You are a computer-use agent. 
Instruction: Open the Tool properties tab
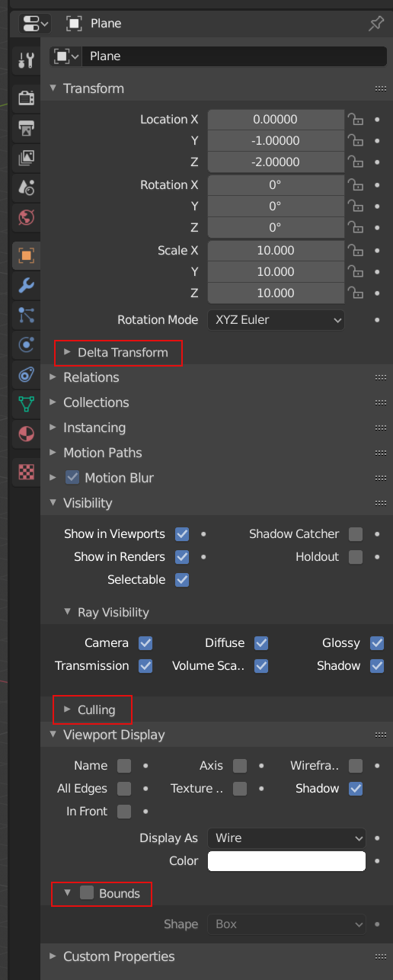tap(27, 61)
